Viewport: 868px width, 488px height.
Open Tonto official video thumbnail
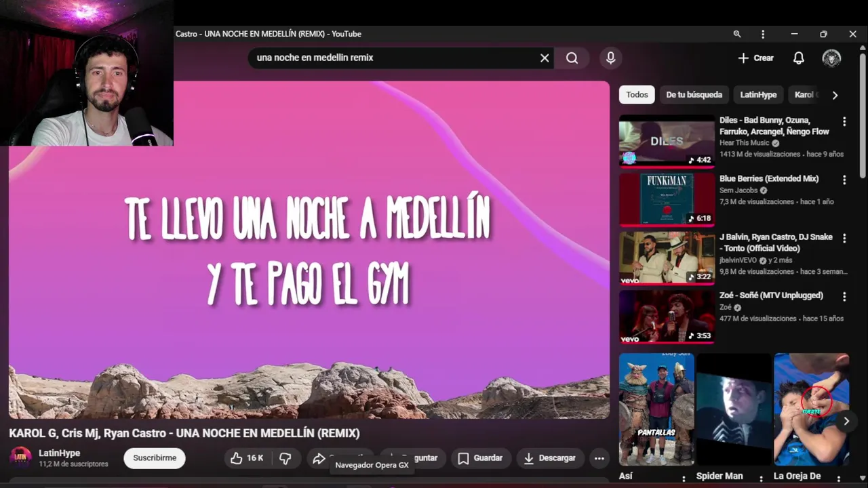[x=667, y=258]
